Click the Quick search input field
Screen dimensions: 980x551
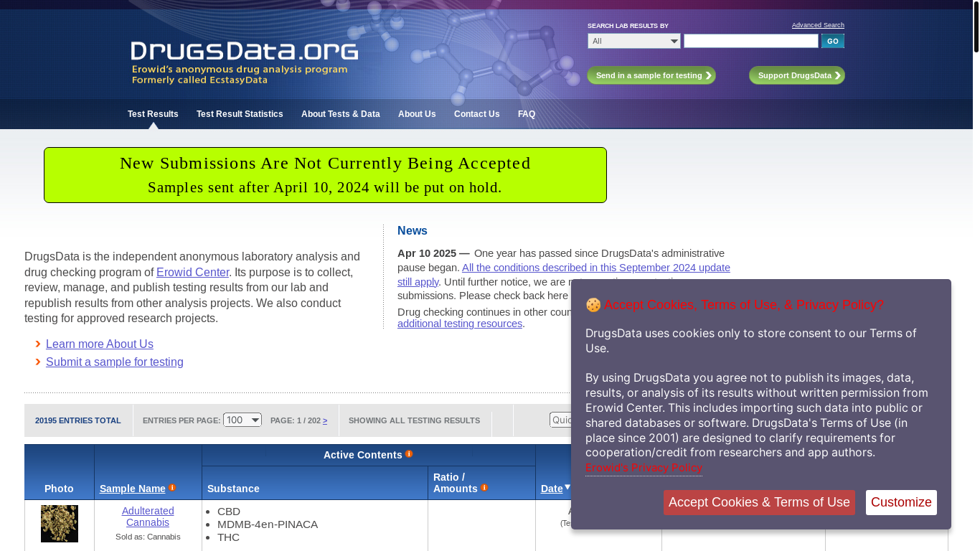point(561,420)
